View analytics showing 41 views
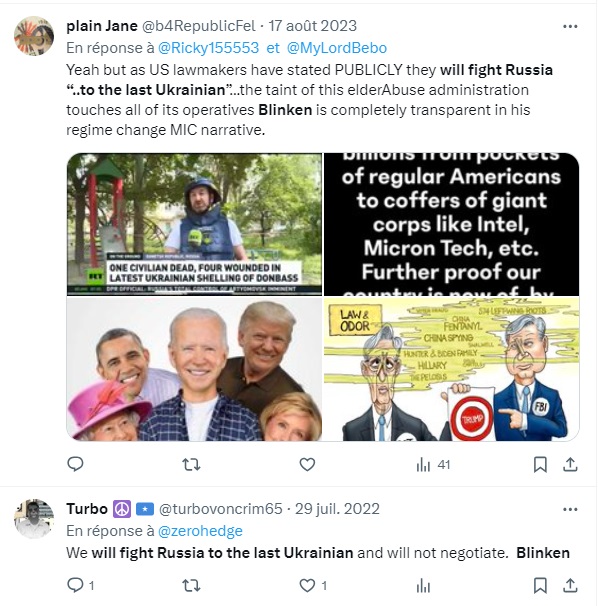This screenshot has height=606, width=598. click(x=433, y=465)
